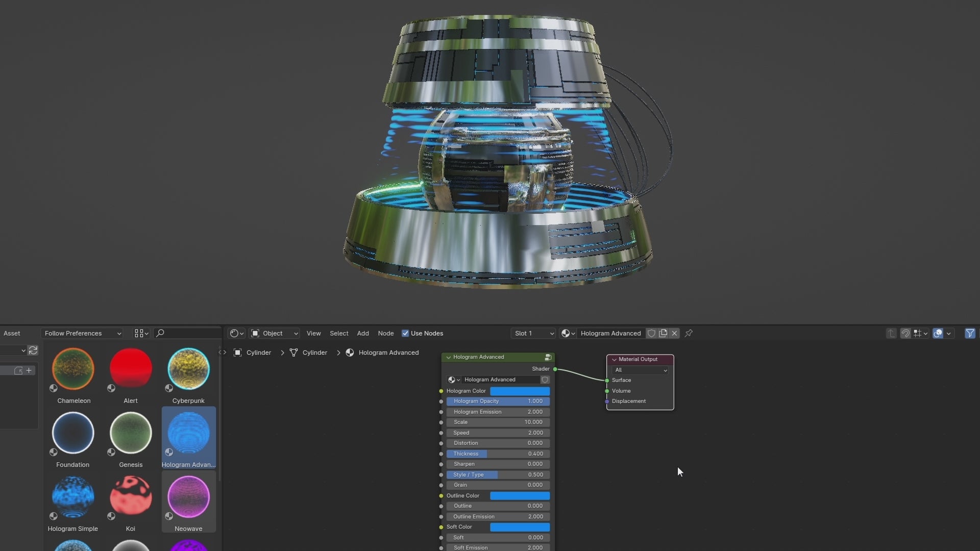The width and height of the screenshot is (980, 551).
Task: Click the Hologram Advanced material name field
Action: click(610, 333)
